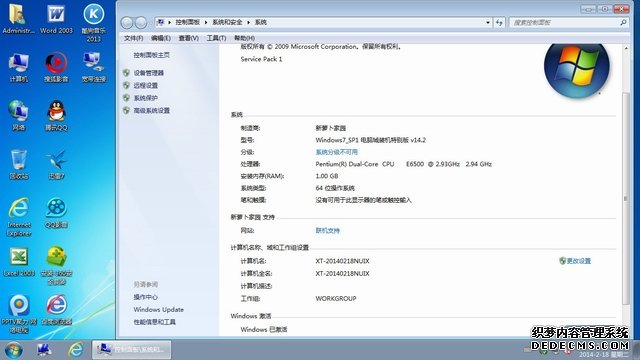Click the Windows Start orb
The image size is (640, 360).
click(x=14, y=350)
